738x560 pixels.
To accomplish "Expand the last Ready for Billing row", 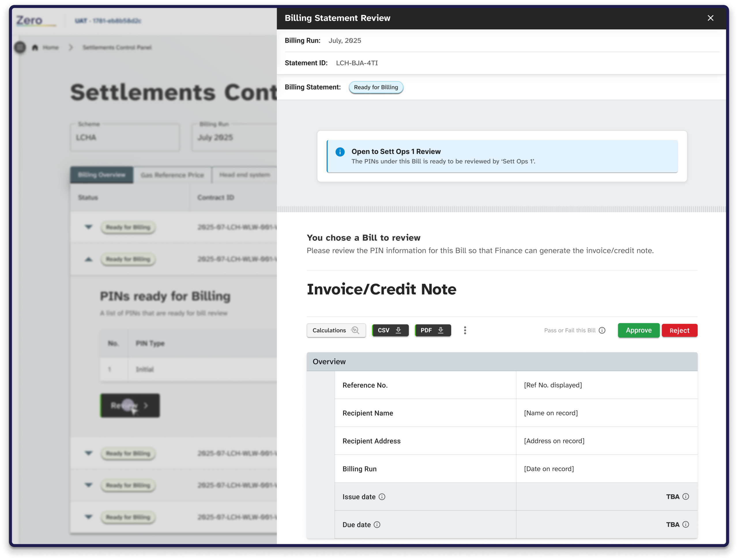I will click(x=89, y=517).
